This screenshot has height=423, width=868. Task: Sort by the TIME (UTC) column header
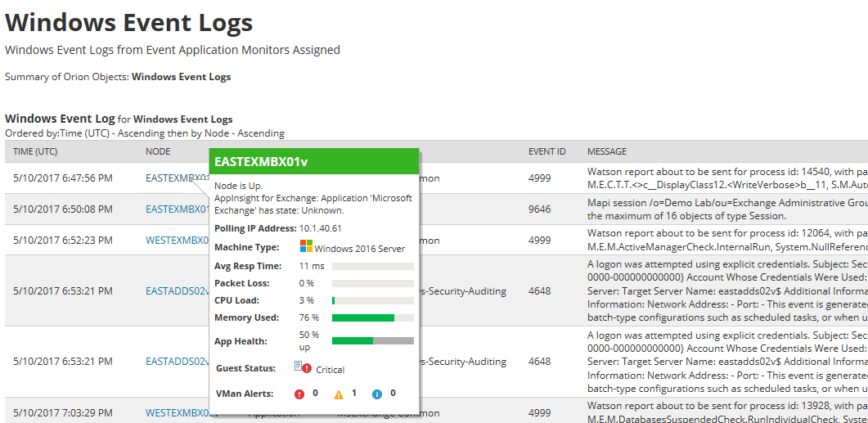pos(35,151)
